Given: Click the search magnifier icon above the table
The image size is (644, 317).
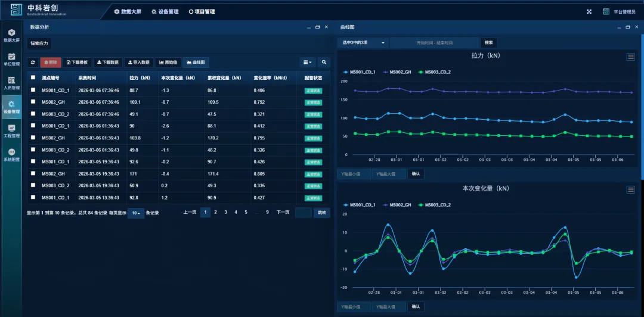Looking at the screenshot, I should click(324, 62).
